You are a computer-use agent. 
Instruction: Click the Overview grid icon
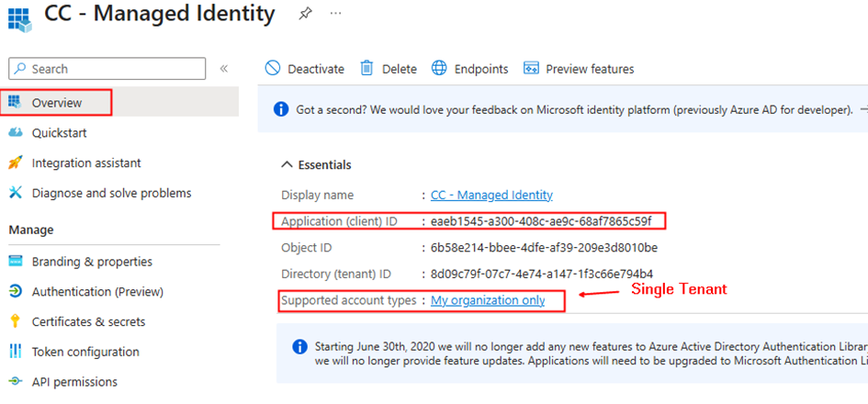point(16,103)
